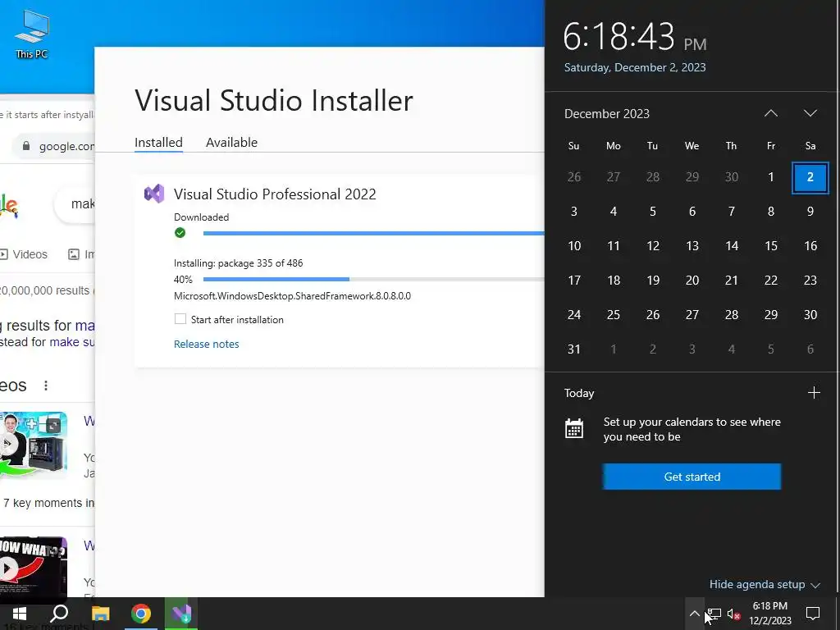Image resolution: width=840 pixels, height=630 pixels.
Task: Switch to the Available tab
Action: [x=231, y=143]
